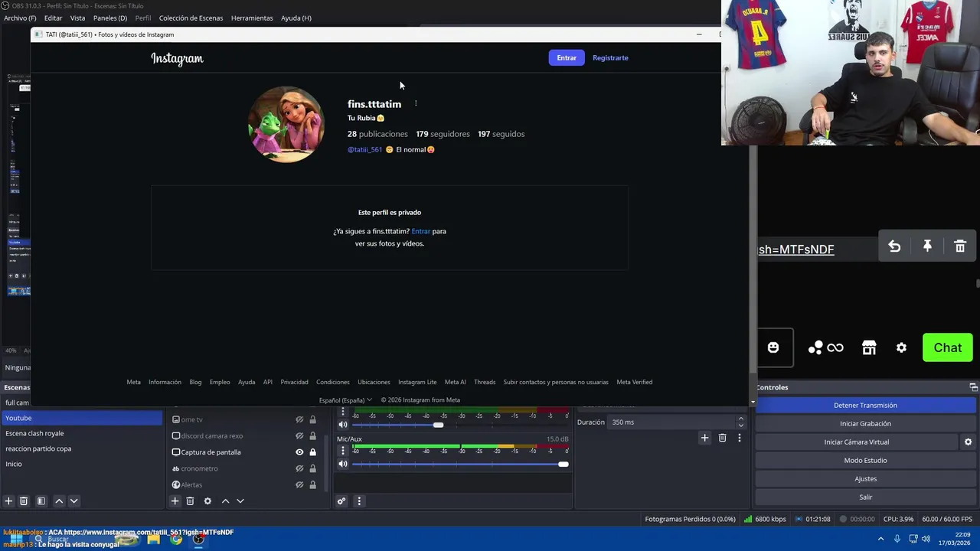980x551 pixels.
Task: Enable Modo Estudio
Action: tap(865, 460)
